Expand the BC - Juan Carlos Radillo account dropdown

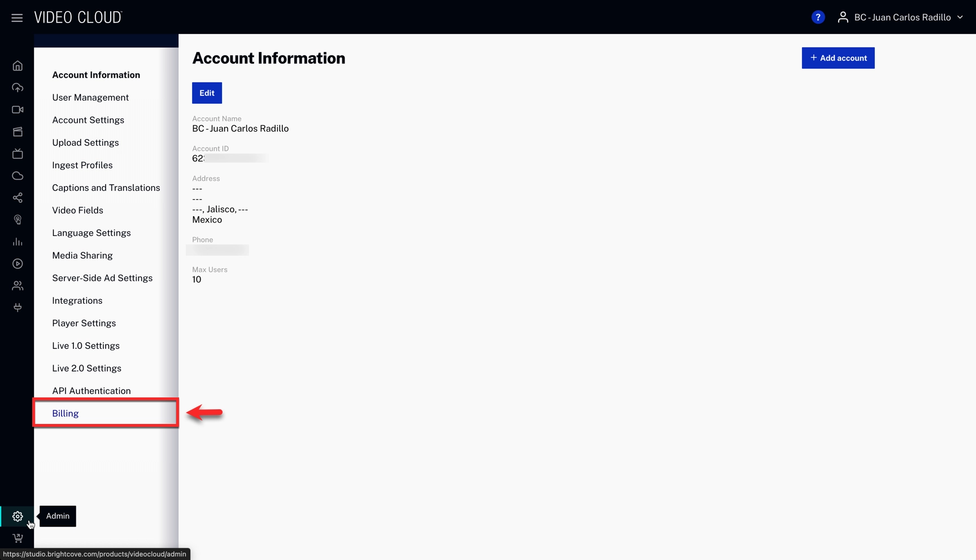click(901, 17)
